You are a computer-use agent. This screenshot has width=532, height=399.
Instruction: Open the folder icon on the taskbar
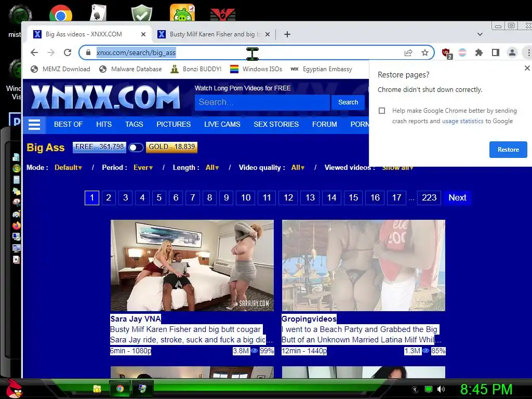point(97,389)
